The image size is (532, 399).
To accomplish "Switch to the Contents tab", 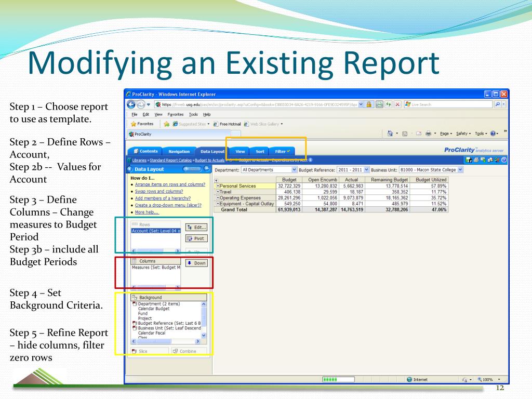I will pyautogui.click(x=145, y=151).
